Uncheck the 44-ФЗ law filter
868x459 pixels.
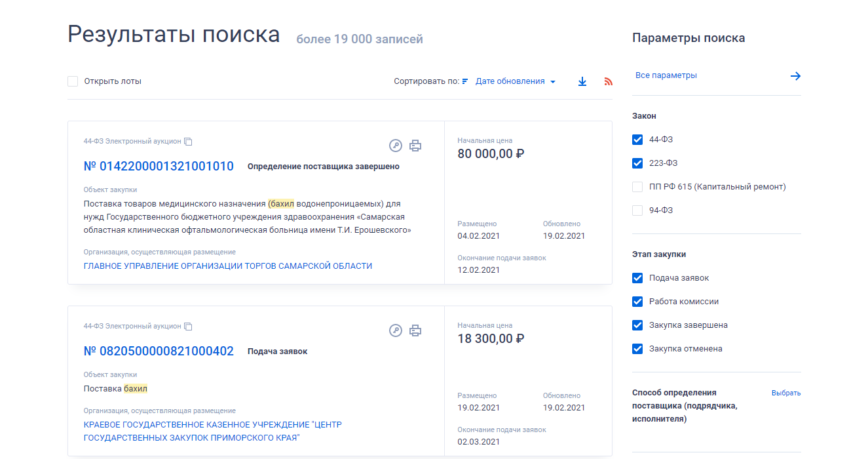pos(637,140)
